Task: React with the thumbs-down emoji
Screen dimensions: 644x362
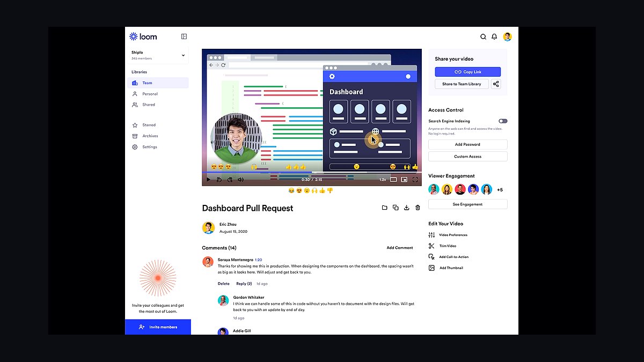Action: pos(330,190)
